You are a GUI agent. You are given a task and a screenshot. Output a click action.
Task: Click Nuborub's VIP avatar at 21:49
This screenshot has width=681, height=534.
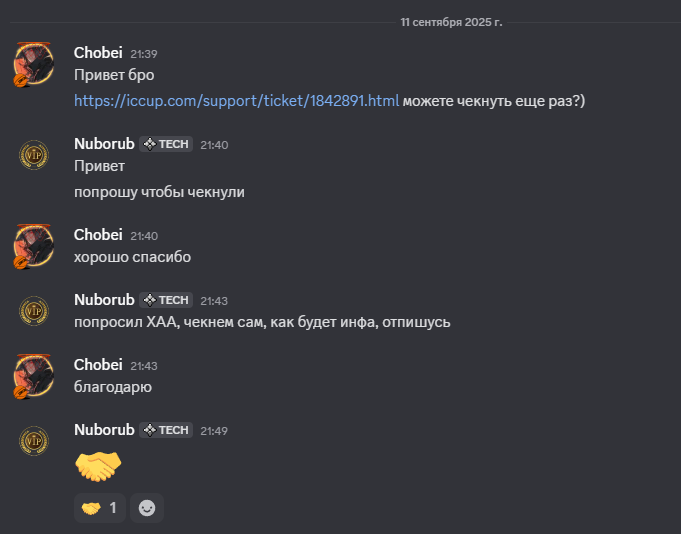(34, 441)
